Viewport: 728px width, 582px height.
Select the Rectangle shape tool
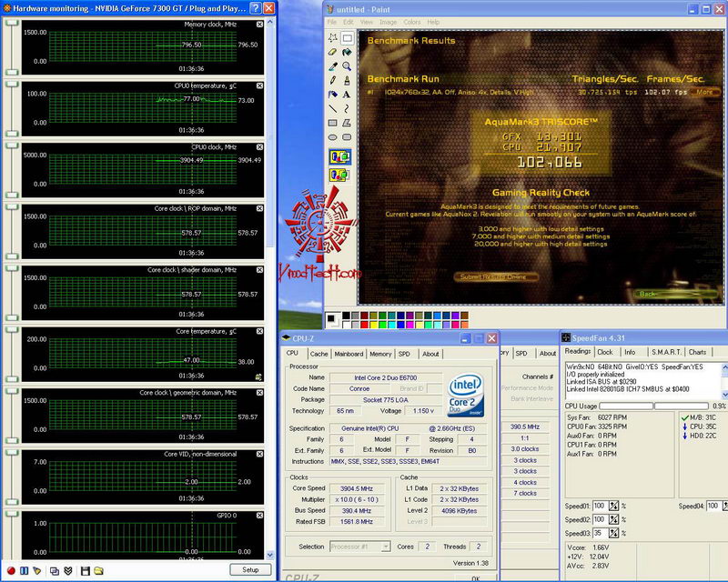point(333,123)
